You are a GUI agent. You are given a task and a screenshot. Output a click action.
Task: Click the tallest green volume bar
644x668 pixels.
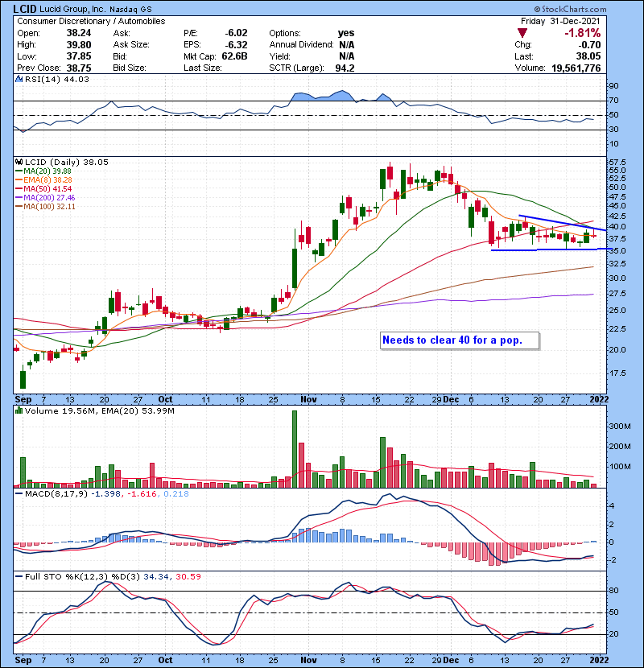tap(295, 449)
